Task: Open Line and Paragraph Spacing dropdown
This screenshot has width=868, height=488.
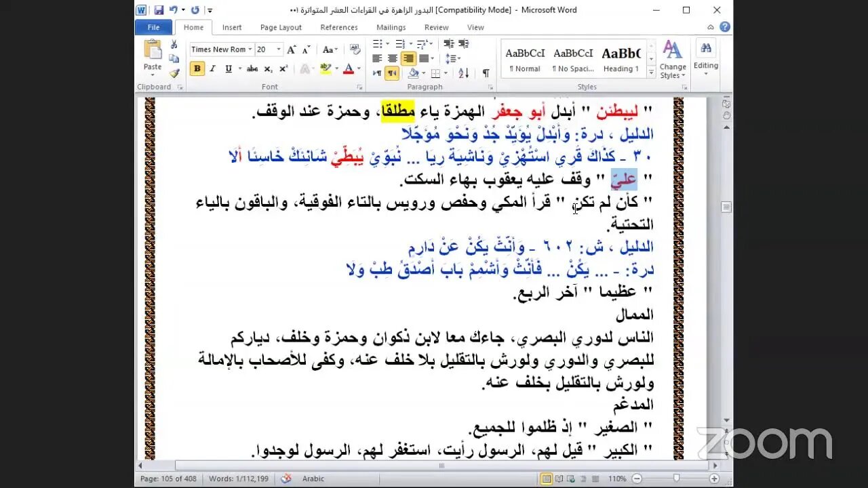Action: point(453,58)
